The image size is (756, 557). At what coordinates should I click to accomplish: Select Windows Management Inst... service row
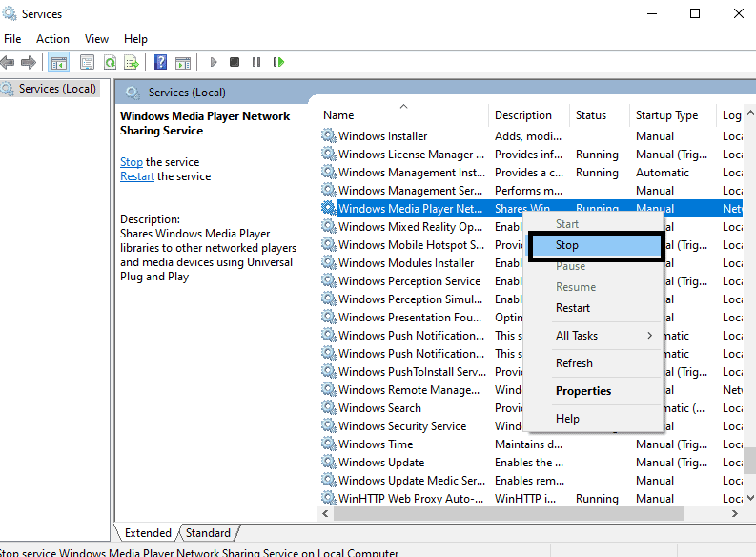[531, 173]
